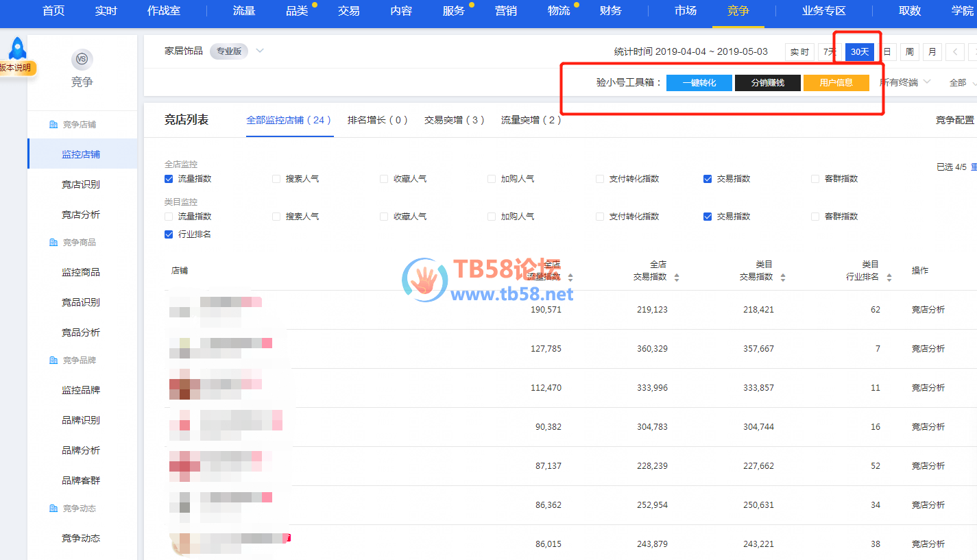Uncheck the 行业排名 checkbox
The width and height of the screenshot is (977, 560).
pyautogui.click(x=169, y=234)
